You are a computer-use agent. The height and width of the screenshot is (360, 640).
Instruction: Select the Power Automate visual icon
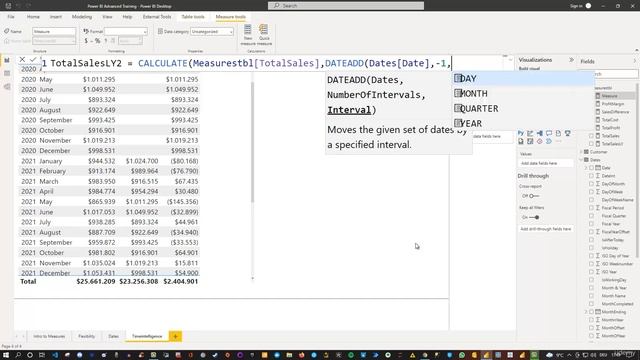click(549, 142)
